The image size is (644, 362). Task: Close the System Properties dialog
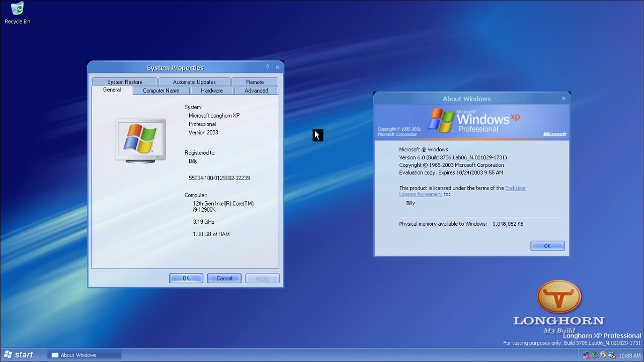(277, 67)
